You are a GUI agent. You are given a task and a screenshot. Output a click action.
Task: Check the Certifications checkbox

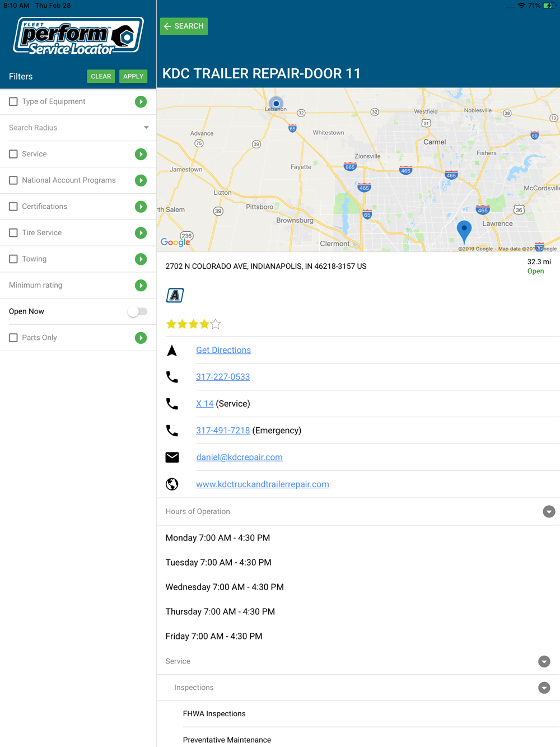coord(13,207)
